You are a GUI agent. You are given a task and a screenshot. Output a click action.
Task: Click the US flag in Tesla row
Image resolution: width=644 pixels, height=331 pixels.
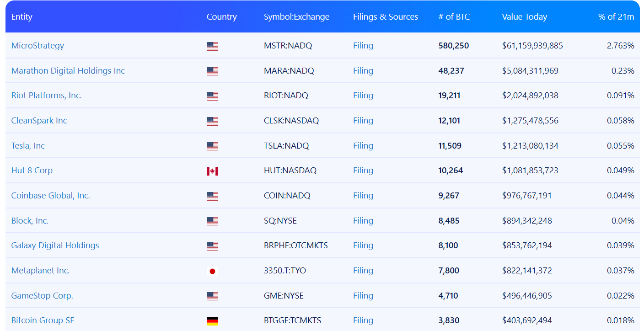[212, 146]
